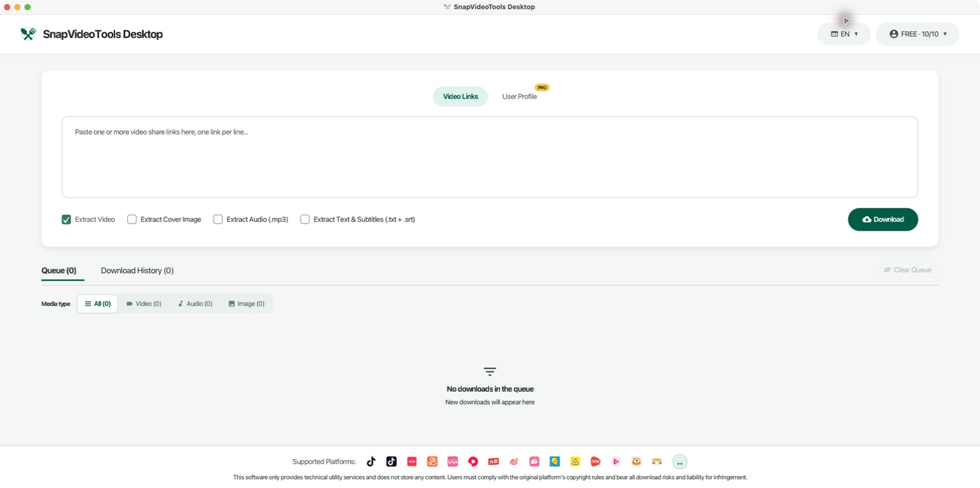This screenshot has width=980, height=488.
Task: Enable the Extract Audio (.mp3) checkbox
Action: coord(217,219)
